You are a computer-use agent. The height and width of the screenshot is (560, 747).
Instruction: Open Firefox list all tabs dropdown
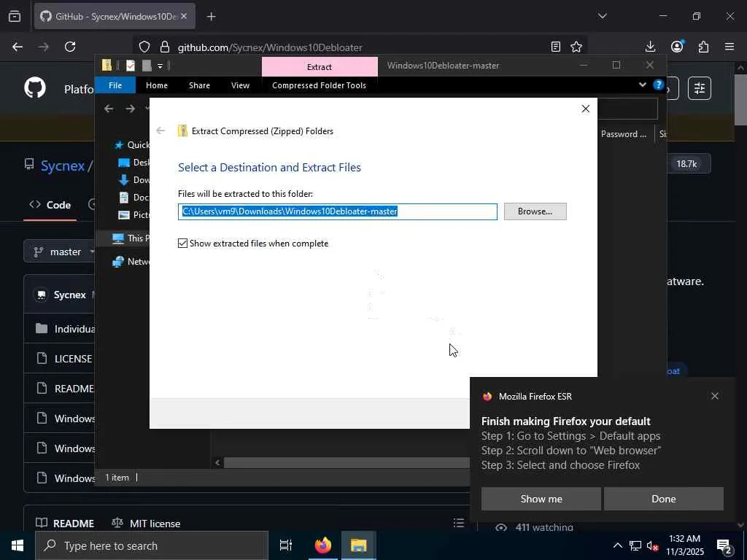pos(602,16)
